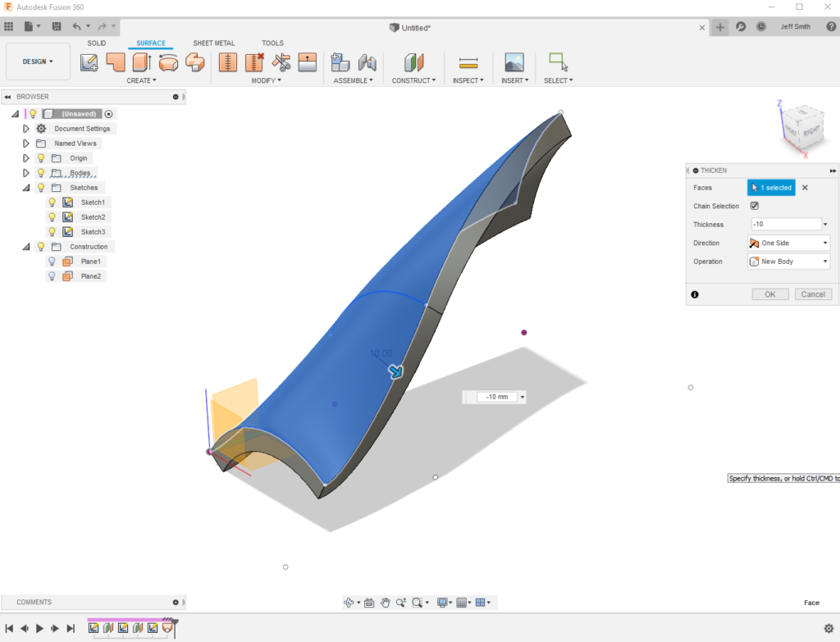Screen dimensions: 840x642
Task: Click the Trim scissors tool
Action: point(281,62)
